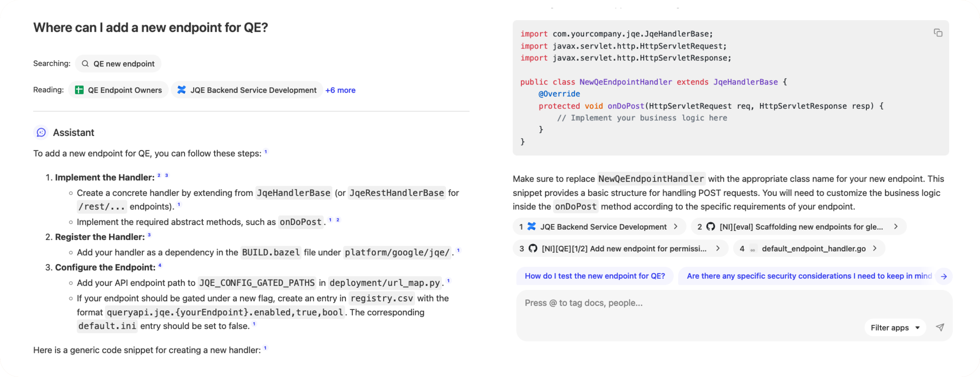This screenshot has width=980, height=377.
Task: Copy the Java code snippet
Action: pyautogui.click(x=938, y=33)
